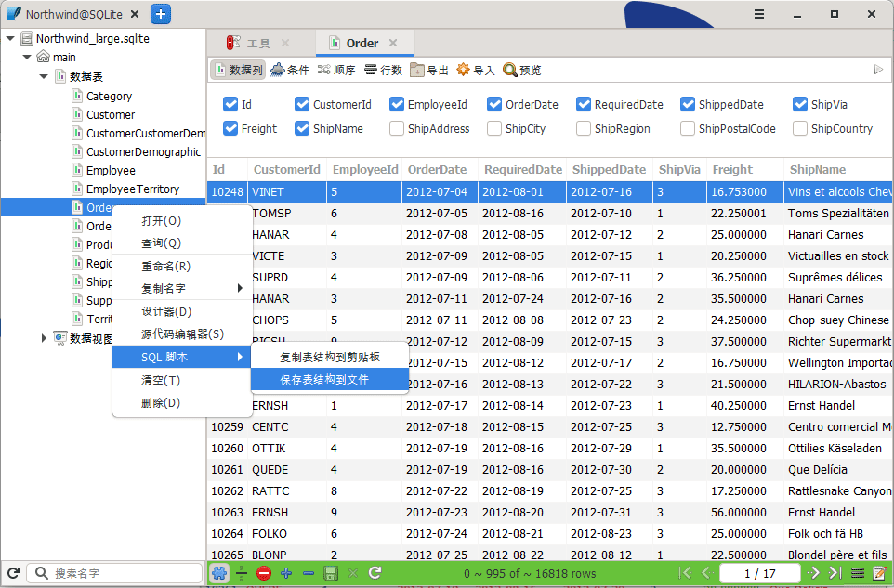This screenshot has width=894, height=588.
Task: Open the 导出 export tool
Action: 427,69
